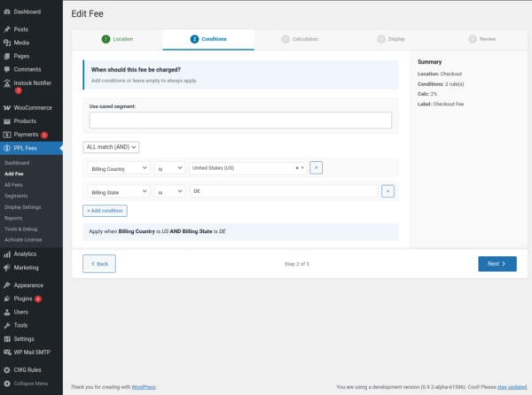Click the Analytics chart icon
Image resolution: width=532 pixels, height=395 pixels.
click(x=7, y=253)
